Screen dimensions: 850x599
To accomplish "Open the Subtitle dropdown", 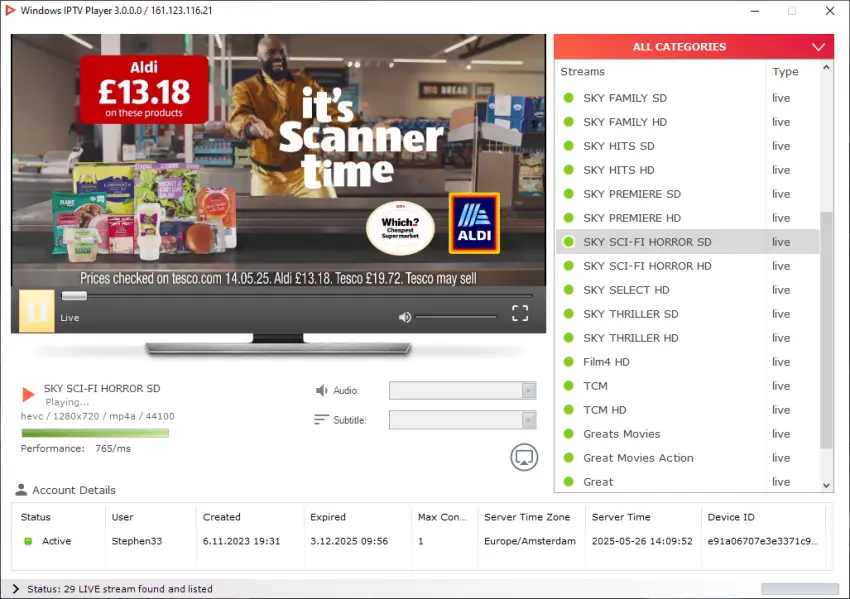I will pos(462,420).
